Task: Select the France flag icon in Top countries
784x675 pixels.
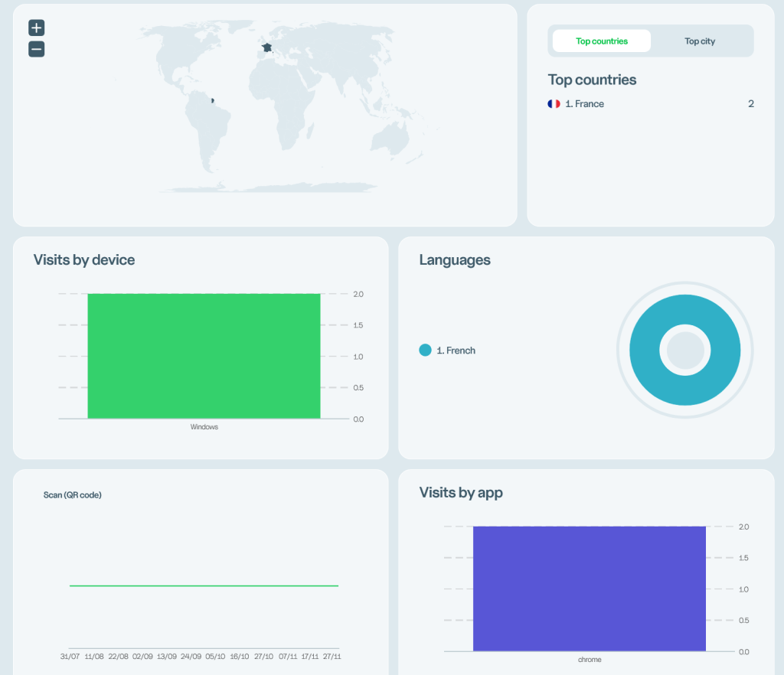Action: tap(554, 103)
